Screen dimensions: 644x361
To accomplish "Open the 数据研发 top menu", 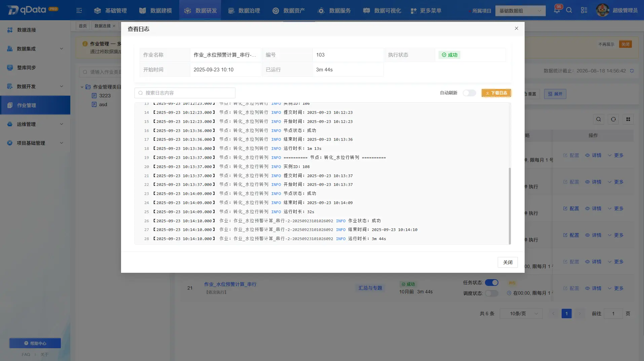I will click(x=200, y=11).
